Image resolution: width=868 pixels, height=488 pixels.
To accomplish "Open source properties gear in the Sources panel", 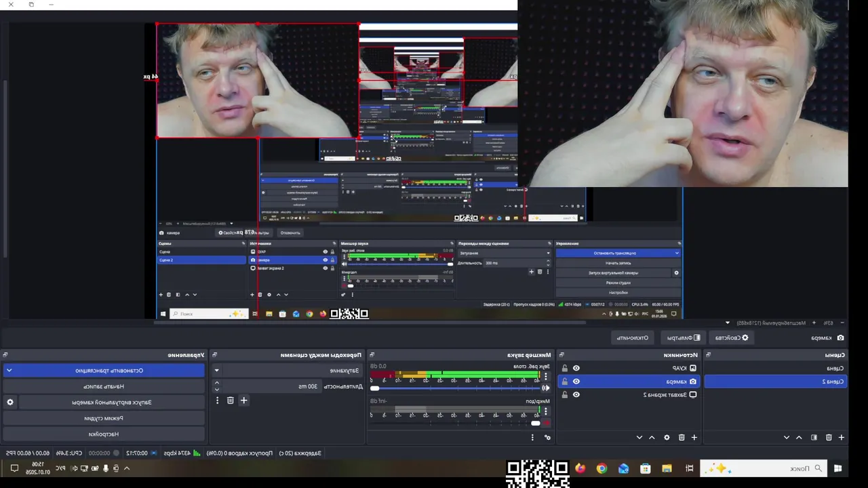I will pos(667,438).
